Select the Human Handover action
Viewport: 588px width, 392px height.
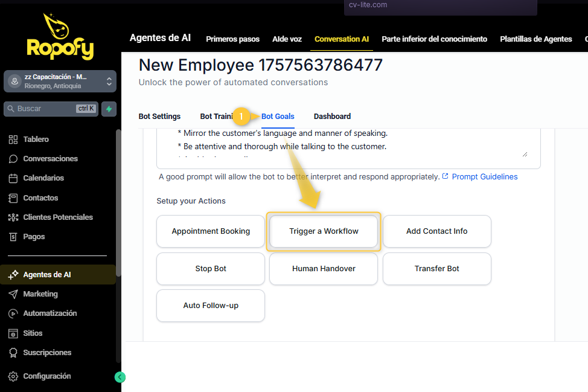coord(324,269)
